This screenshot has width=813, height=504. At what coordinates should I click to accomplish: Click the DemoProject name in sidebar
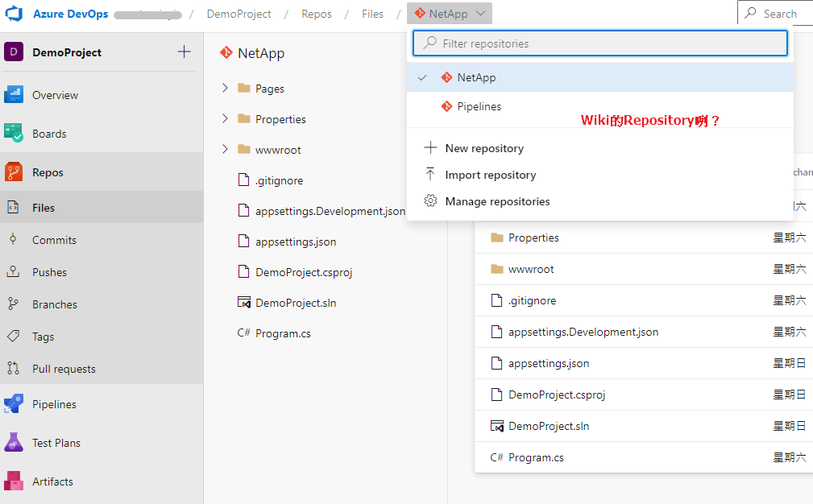[67, 52]
